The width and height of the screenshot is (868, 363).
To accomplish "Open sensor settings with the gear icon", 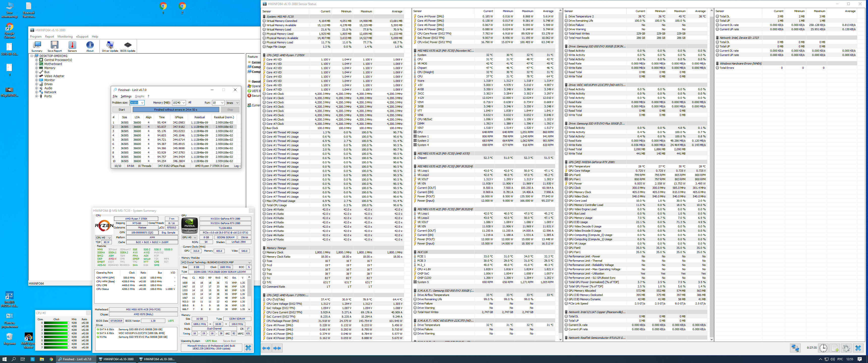I will coord(846,348).
